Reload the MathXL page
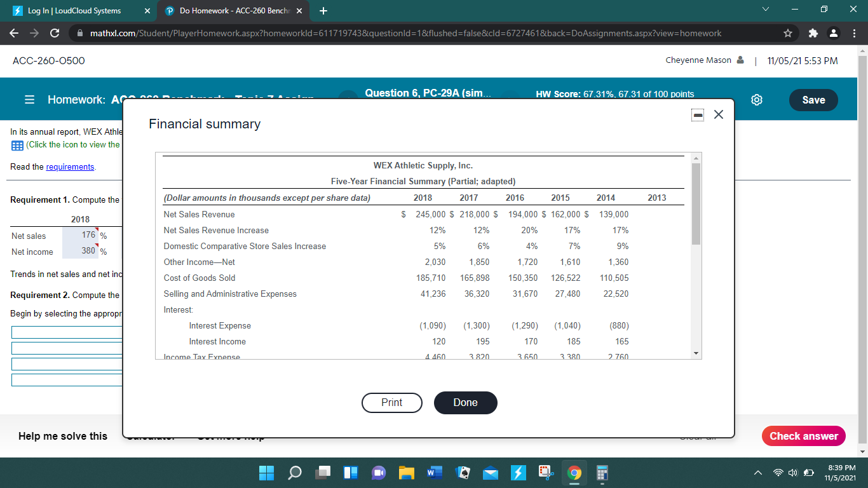 pyautogui.click(x=56, y=33)
